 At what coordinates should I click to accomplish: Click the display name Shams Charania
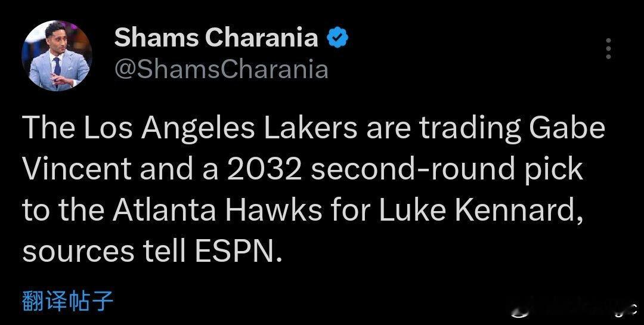[216, 39]
